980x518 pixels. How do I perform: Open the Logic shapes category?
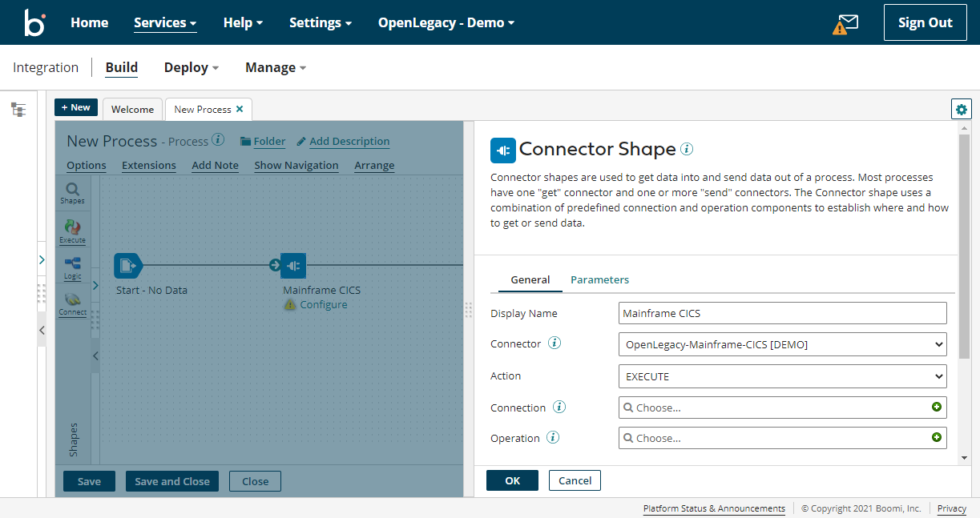tap(72, 267)
